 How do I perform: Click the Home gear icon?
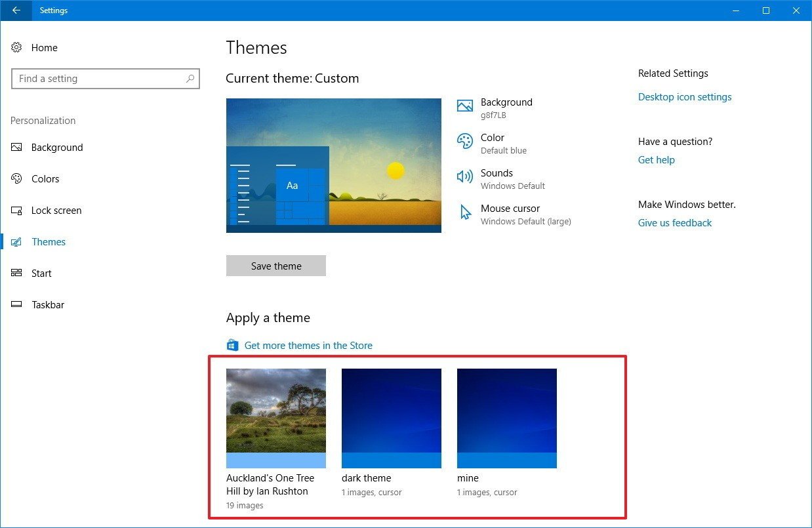[x=17, y=47]
